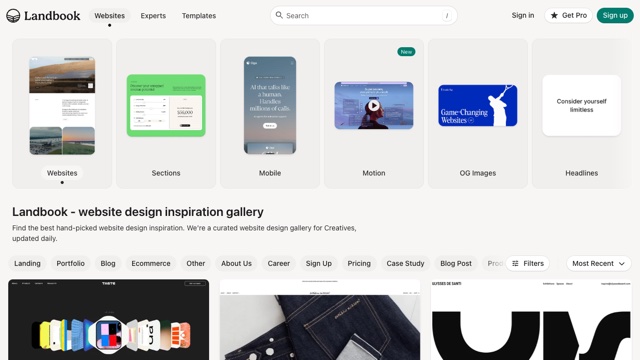640x360 pixels.
Task: Open the Websites nav tab
Action: (109, 16)
